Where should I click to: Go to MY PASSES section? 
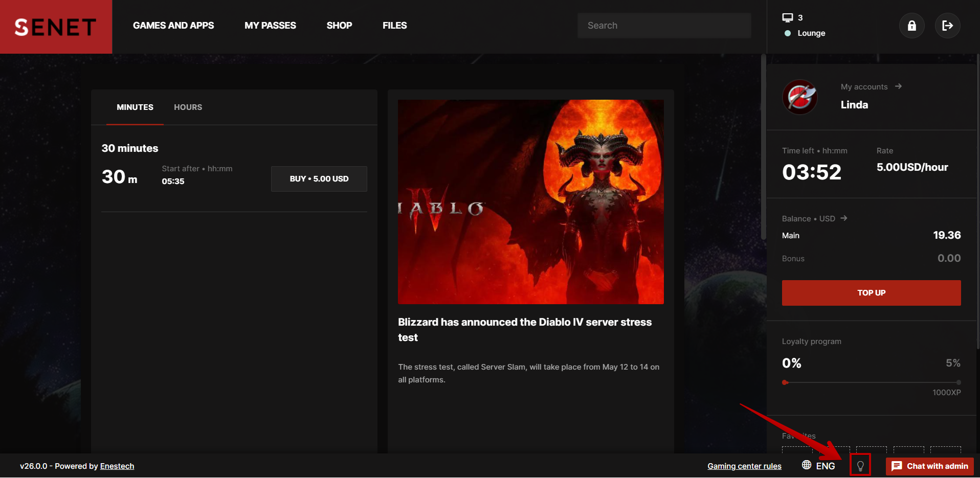pos(270,26)
